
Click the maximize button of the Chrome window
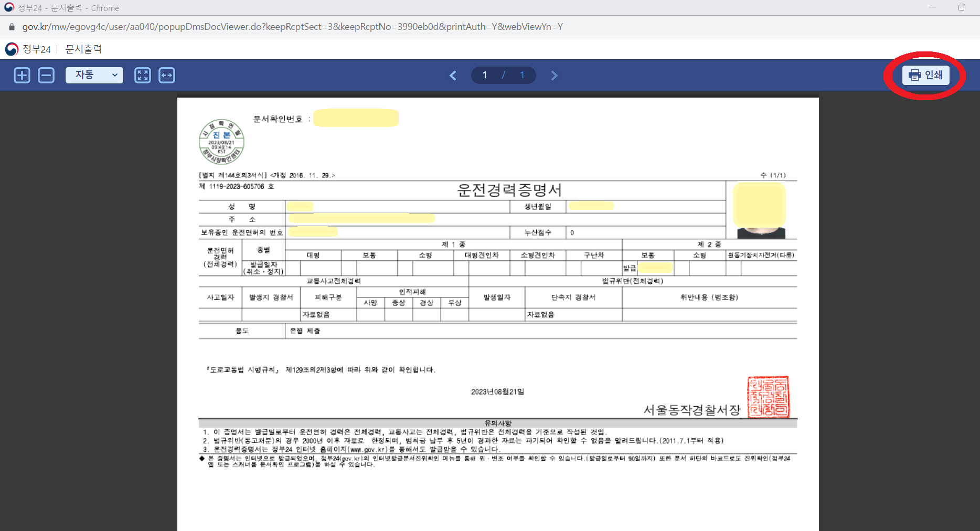click(963, 7)
